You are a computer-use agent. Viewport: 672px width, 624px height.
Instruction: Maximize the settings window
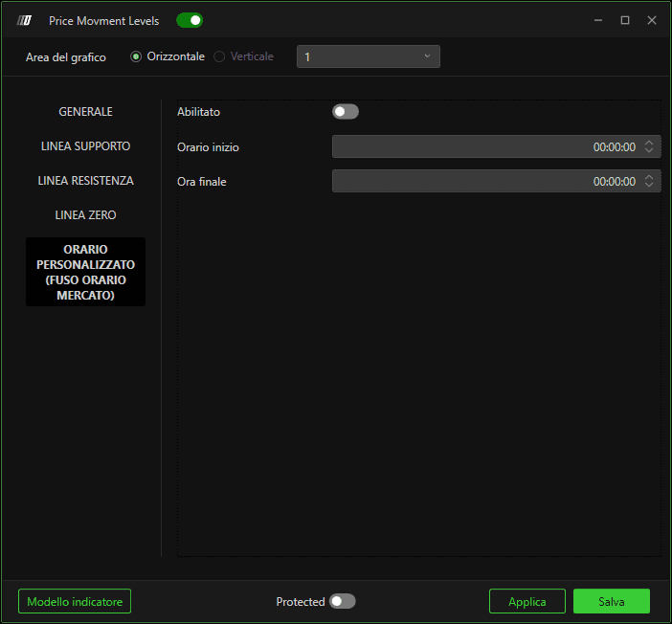625,20
